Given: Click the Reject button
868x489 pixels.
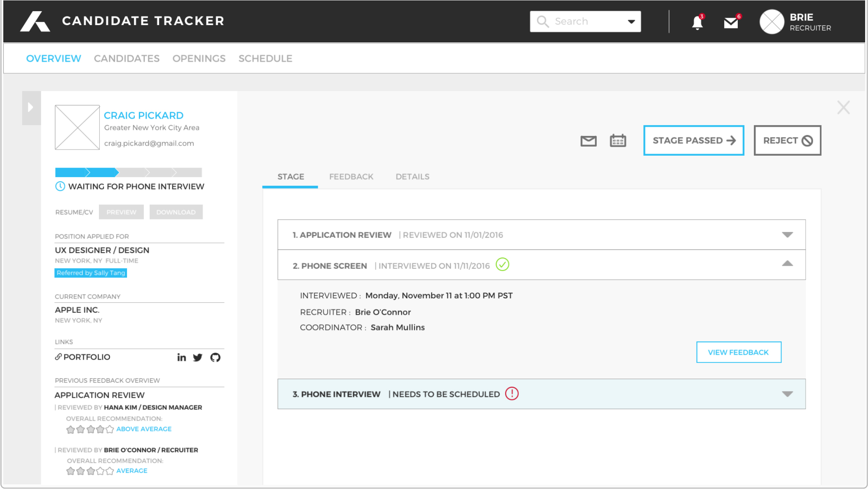Looking at the screenshot, I should (787, 140).
